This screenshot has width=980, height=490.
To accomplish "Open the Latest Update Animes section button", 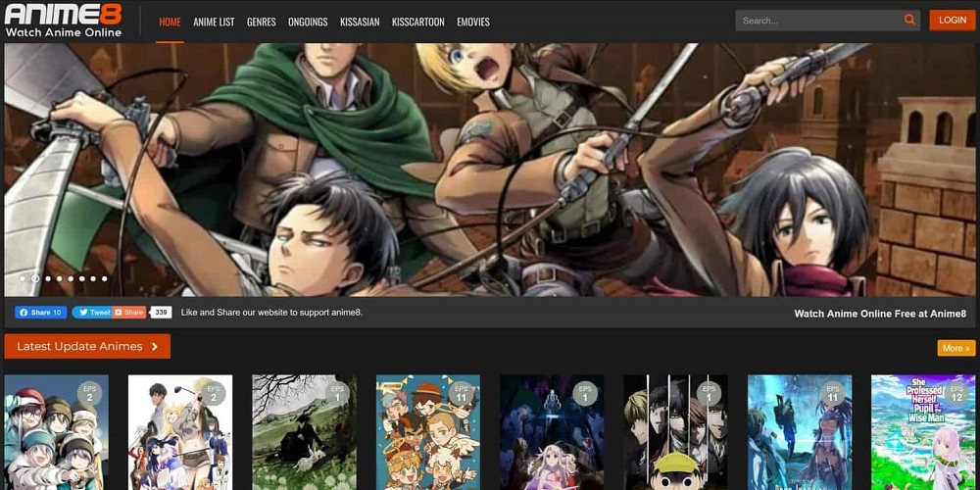I will (87, 346).
